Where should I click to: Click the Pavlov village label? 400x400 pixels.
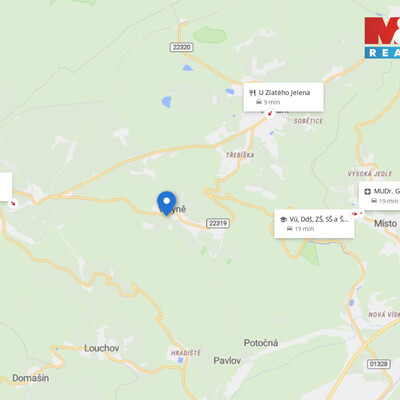tap(227, 361)
